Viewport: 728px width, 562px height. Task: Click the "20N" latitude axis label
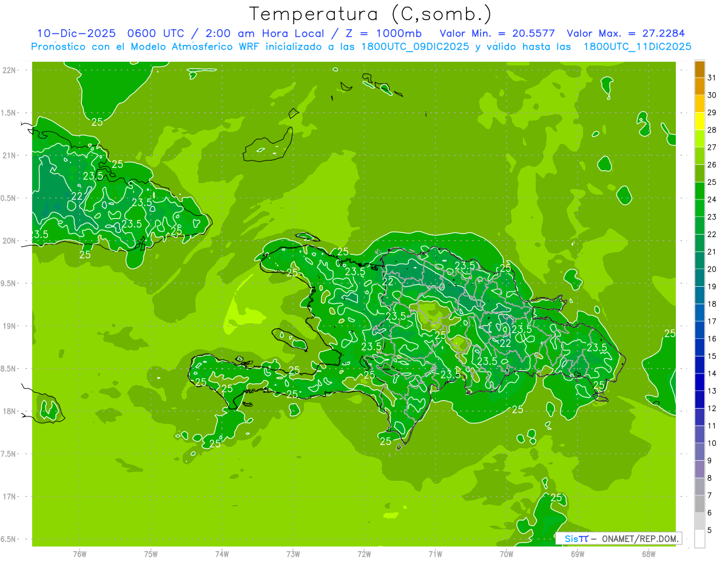point(10,241)
